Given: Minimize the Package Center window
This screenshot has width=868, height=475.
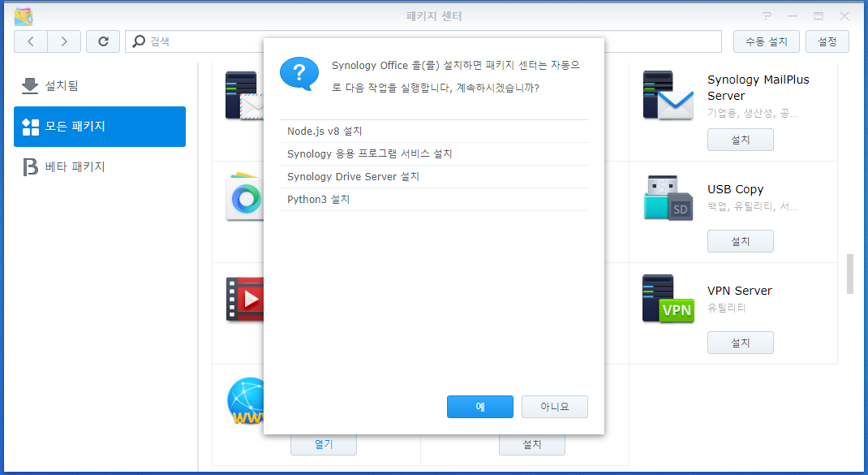Looking at the screenshot, I should point(793,16).
